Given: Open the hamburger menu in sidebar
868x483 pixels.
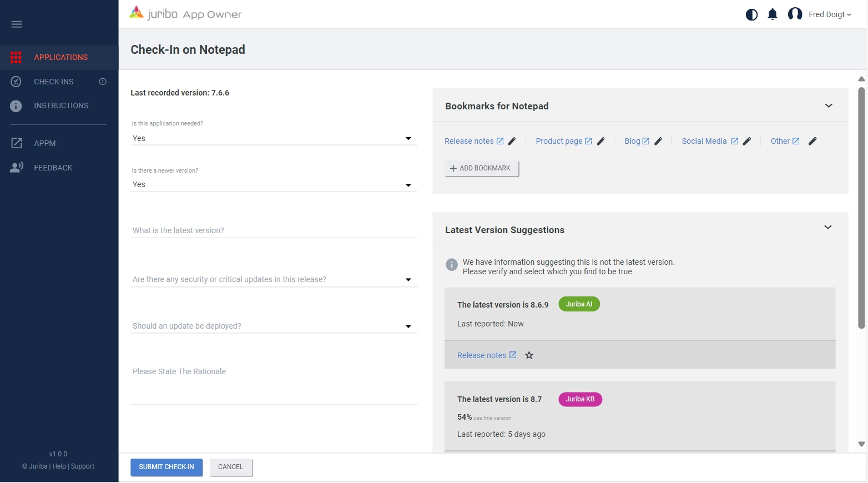Looking at the screenshot, I should (x=17, y=24).
